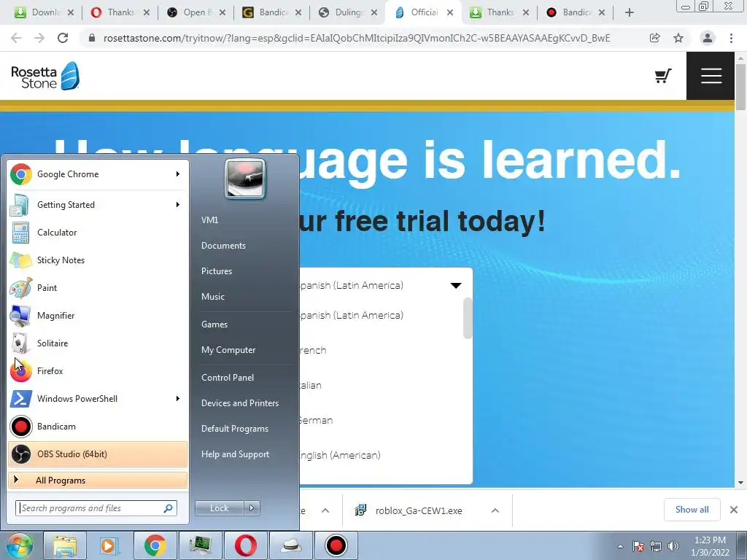This screenshot has height=560, width=747.
Task: Open Chrome three-dot menu
Action: pos(731,38)
